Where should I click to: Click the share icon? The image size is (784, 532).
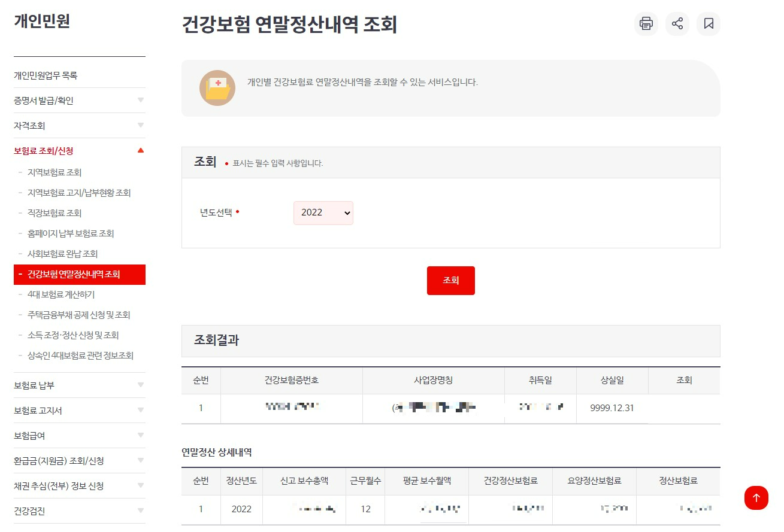pos(677,24)
